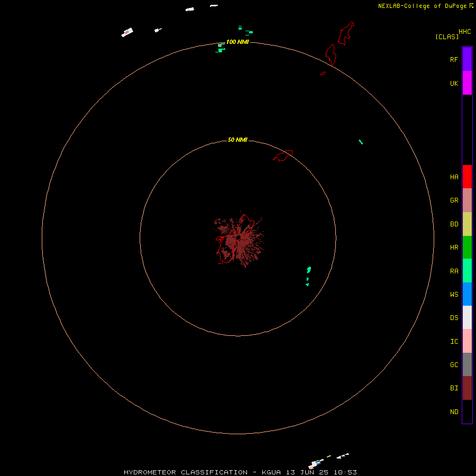
Task: Click the 100 NMI range ring label
Action: pyautogui.click(x=237, y=42)
